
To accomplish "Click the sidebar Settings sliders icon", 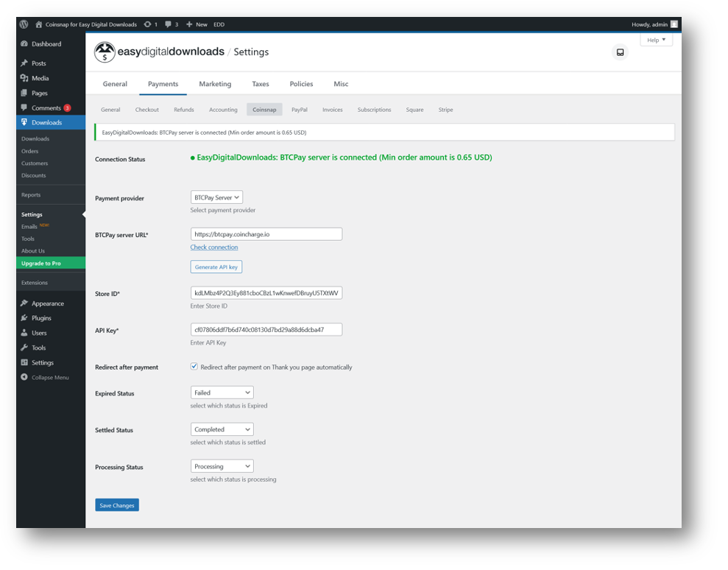I will (24, 362).
